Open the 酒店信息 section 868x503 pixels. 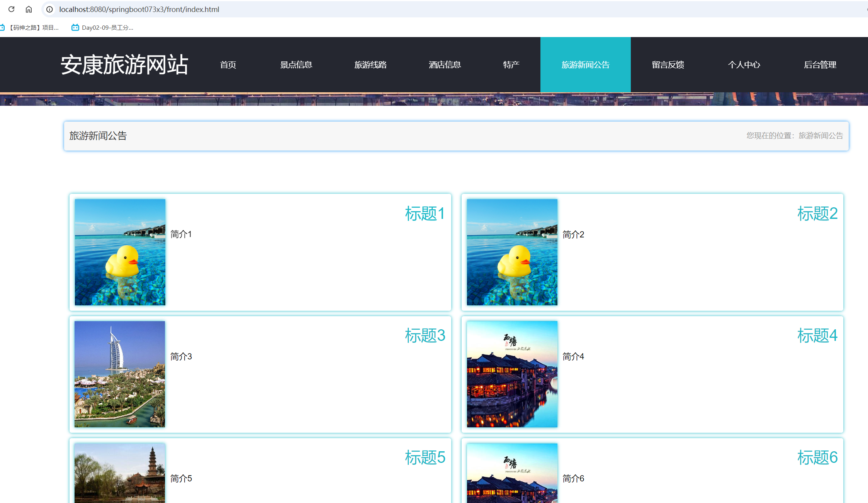tap(444, 64)
